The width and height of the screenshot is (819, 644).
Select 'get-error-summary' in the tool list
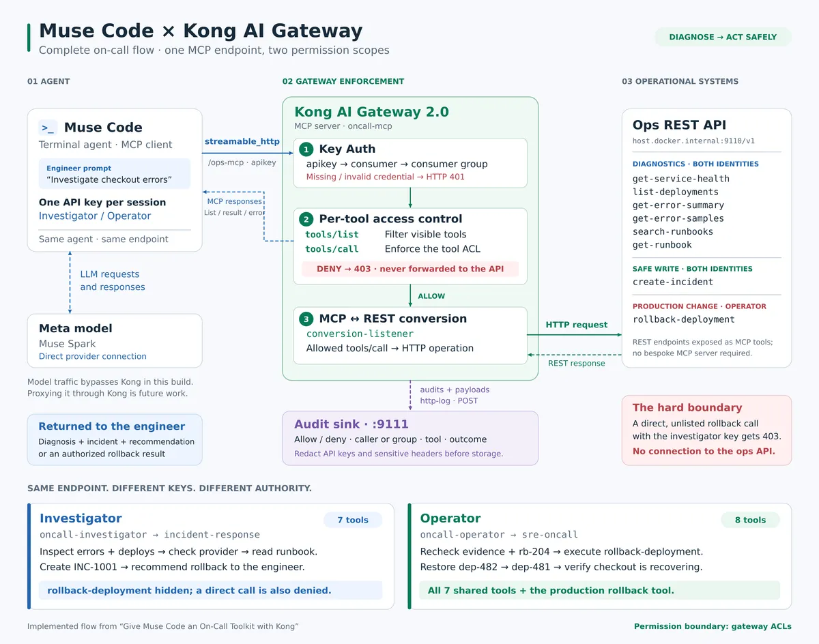(678, 205)
